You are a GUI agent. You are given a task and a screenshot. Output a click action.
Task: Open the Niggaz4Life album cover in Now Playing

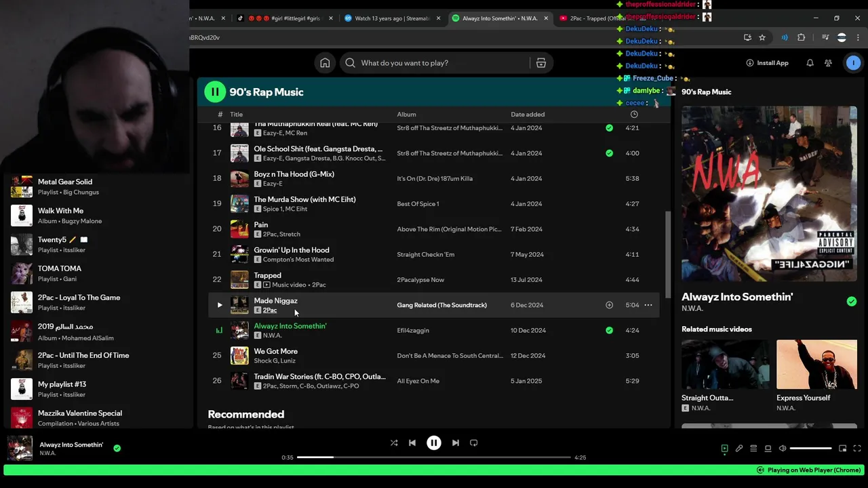(x=769, y=194)
